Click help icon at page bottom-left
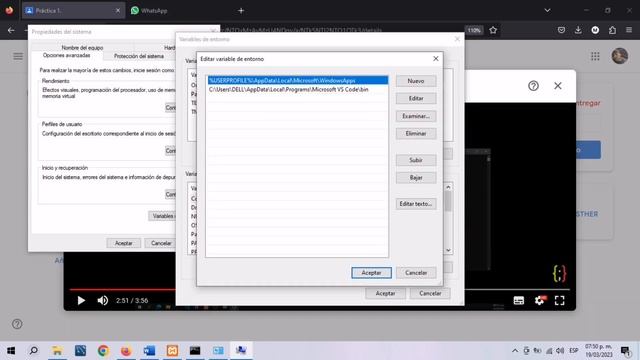This screenshot has height=360, width=640. (17, 324)
